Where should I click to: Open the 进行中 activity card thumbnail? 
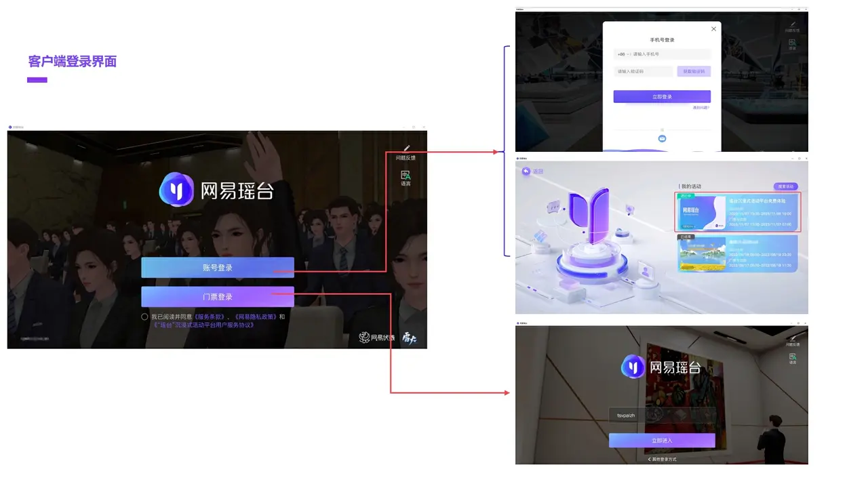(702, 213)
